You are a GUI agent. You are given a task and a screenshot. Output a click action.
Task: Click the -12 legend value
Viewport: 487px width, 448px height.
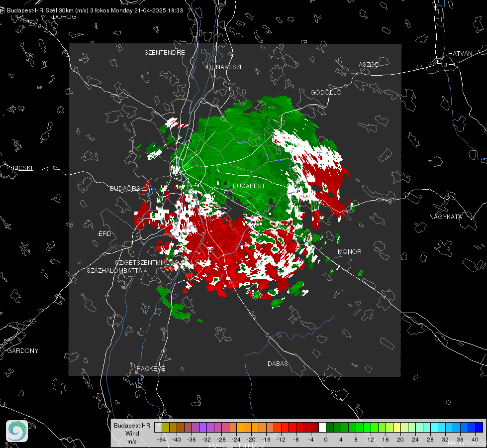(x=281, y=440)
